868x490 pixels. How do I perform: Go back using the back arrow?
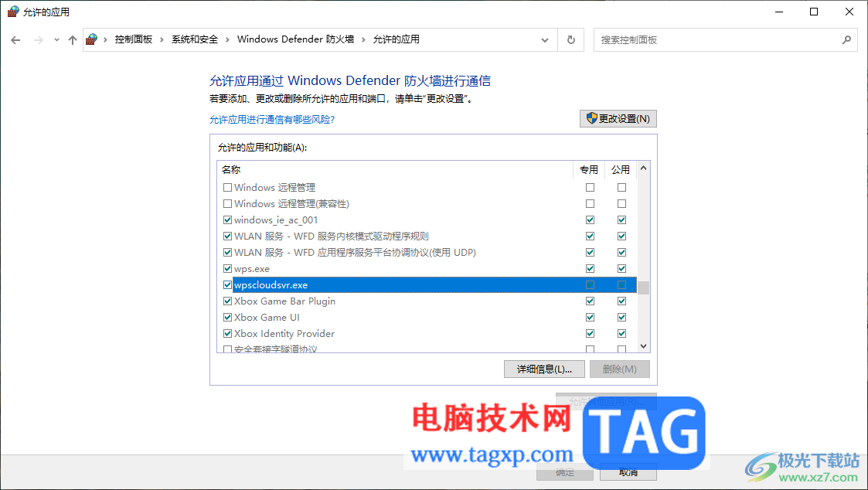[15, 40]
